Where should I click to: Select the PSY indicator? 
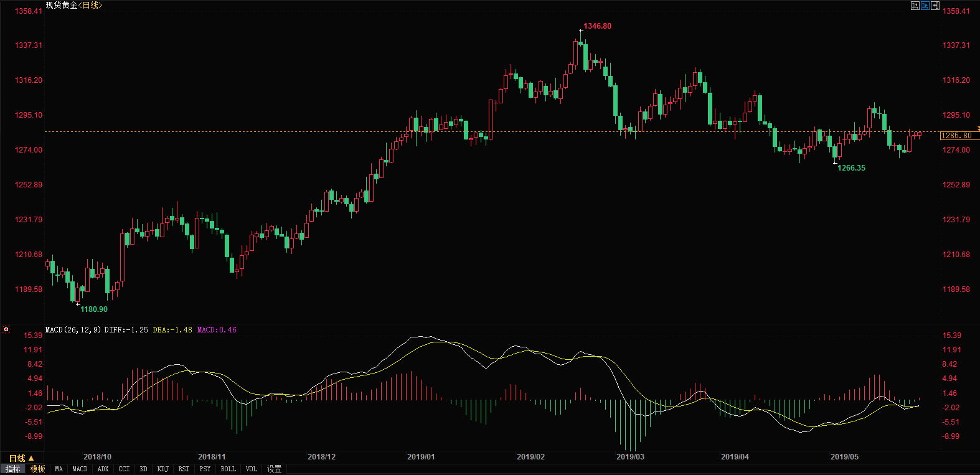tap(205, 469)
